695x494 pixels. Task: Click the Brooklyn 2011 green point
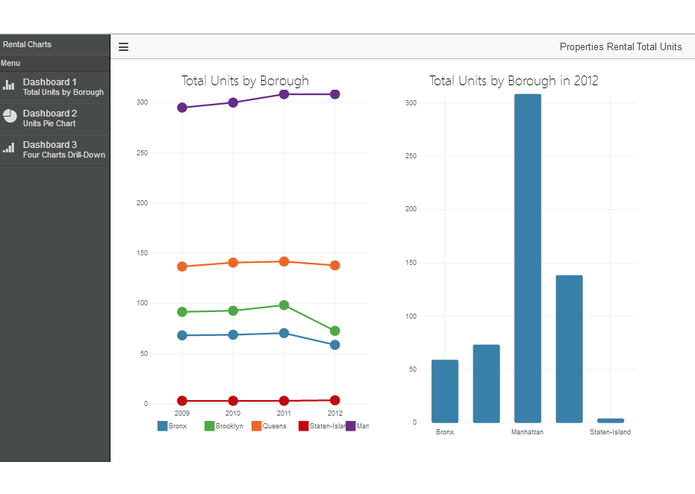tap(284, 305)
